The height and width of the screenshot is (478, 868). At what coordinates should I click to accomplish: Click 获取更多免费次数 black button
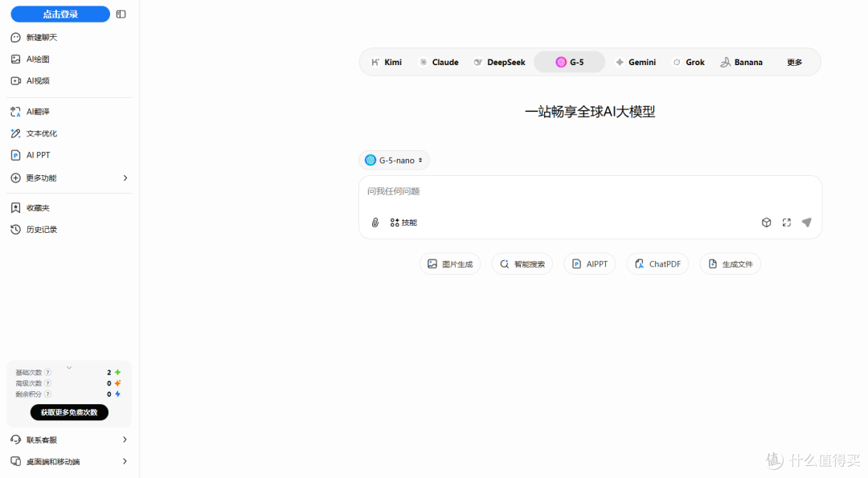[x=69, y=413]
